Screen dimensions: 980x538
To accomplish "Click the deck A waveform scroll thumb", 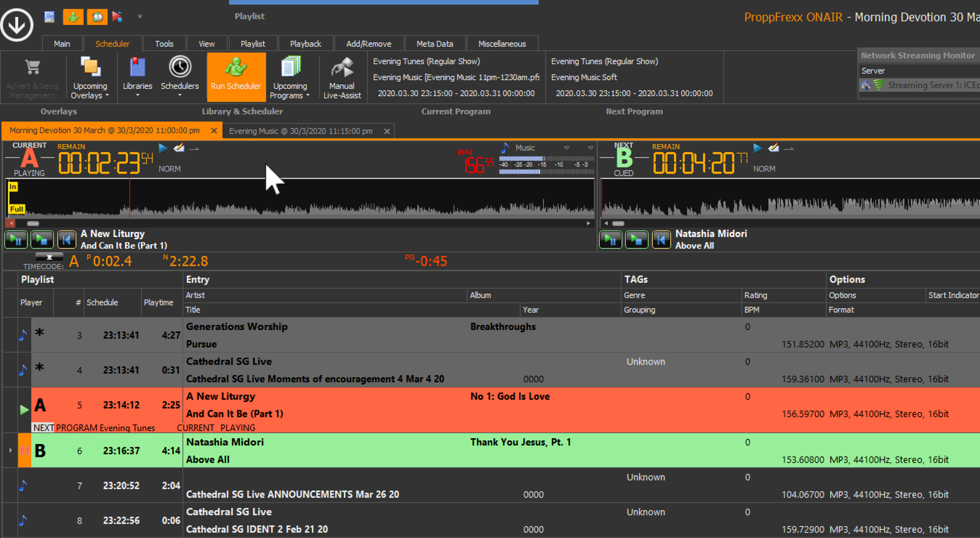I will coord(33,223).
